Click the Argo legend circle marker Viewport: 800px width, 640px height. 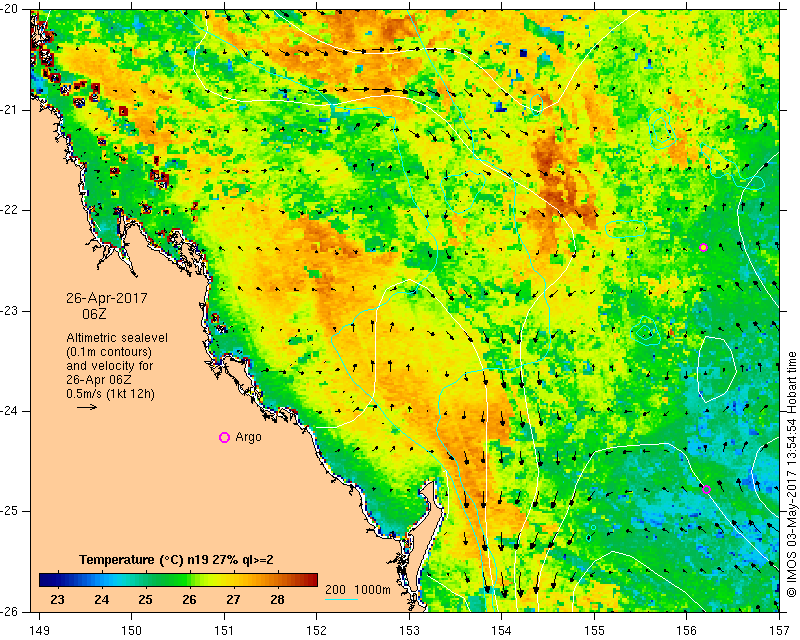coord(224,437)
